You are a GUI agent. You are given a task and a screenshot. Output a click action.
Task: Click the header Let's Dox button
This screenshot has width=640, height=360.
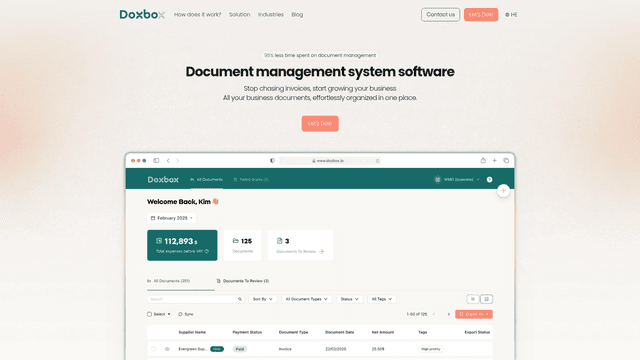pos(481,15)
